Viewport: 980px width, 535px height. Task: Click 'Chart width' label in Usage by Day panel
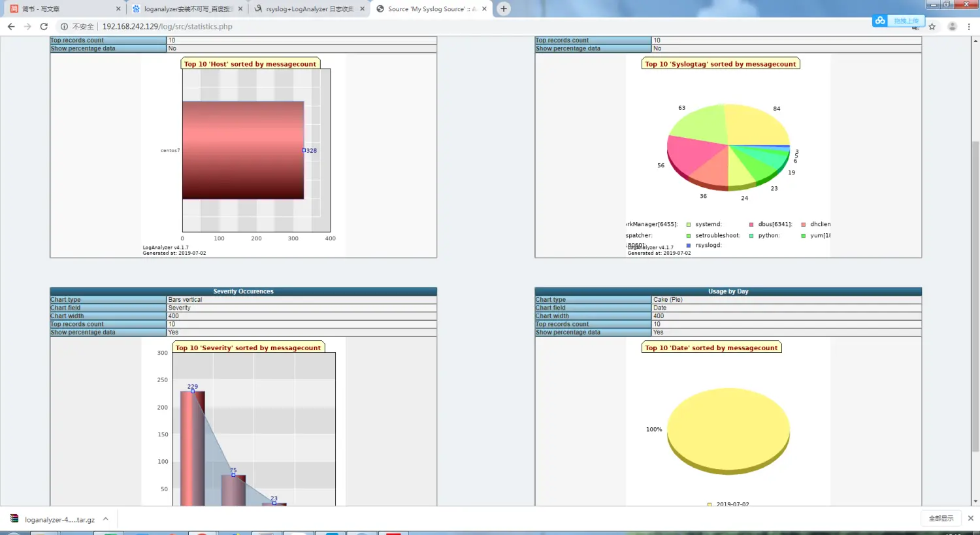coord(552,316)
